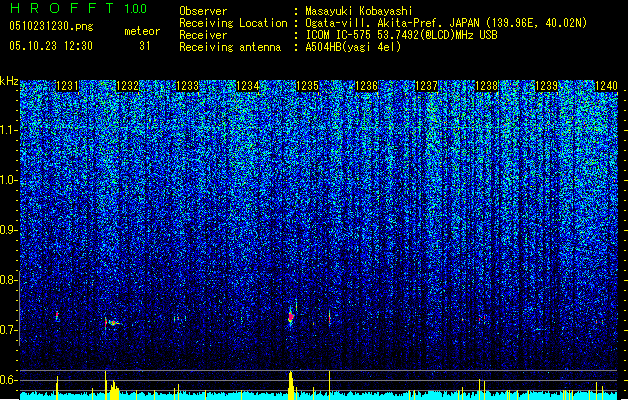The height and width of the screenshot is (400, 629).
Task: Click the meteor echo just after 1232
Action: (x=113, y=323)
